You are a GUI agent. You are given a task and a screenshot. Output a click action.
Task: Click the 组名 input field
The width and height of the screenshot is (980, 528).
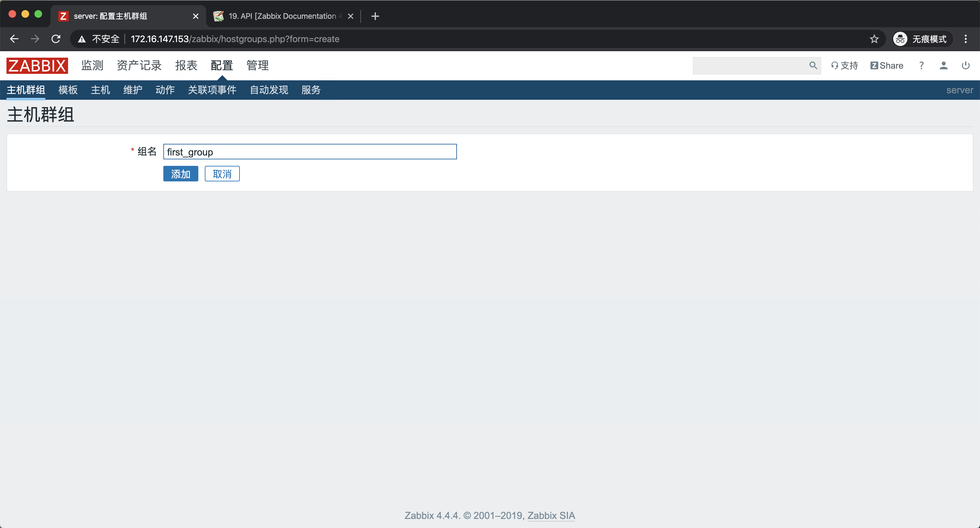[310, 152]
